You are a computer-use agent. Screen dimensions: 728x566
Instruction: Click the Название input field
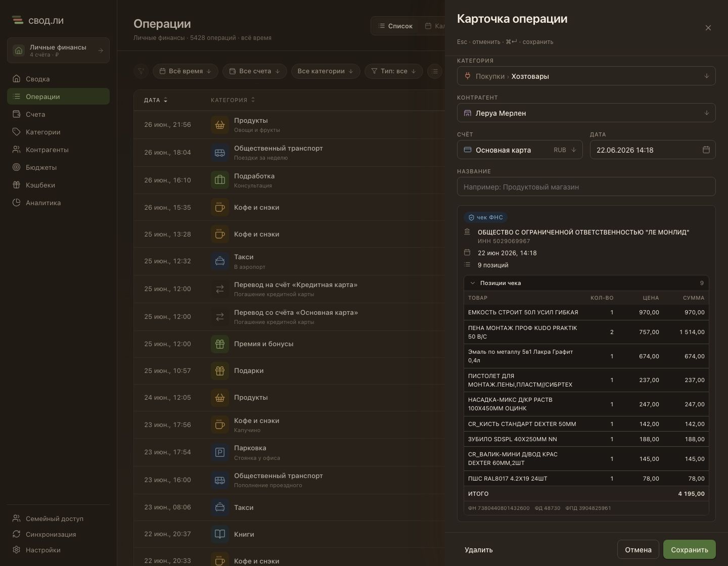pyautogui.click(x=586, y=187)
